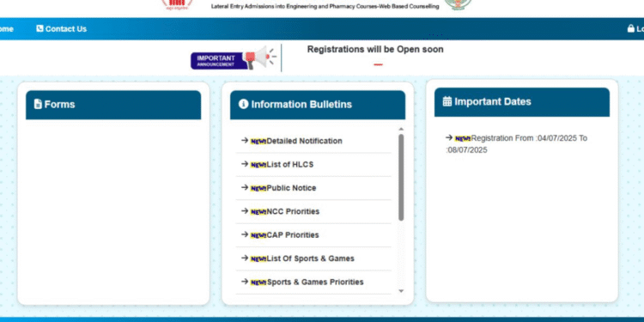The height and width of the screenshot is (322, 644).
Task: Click the arrow icon before CAP Priorities
Action: pyautogui.click(x=245, y=234)
